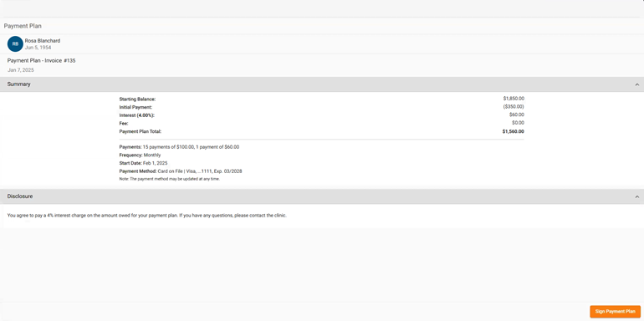644x321 pixels.
Task: Click the Frequency: Monthly line
Action: (x=140, y=155)
